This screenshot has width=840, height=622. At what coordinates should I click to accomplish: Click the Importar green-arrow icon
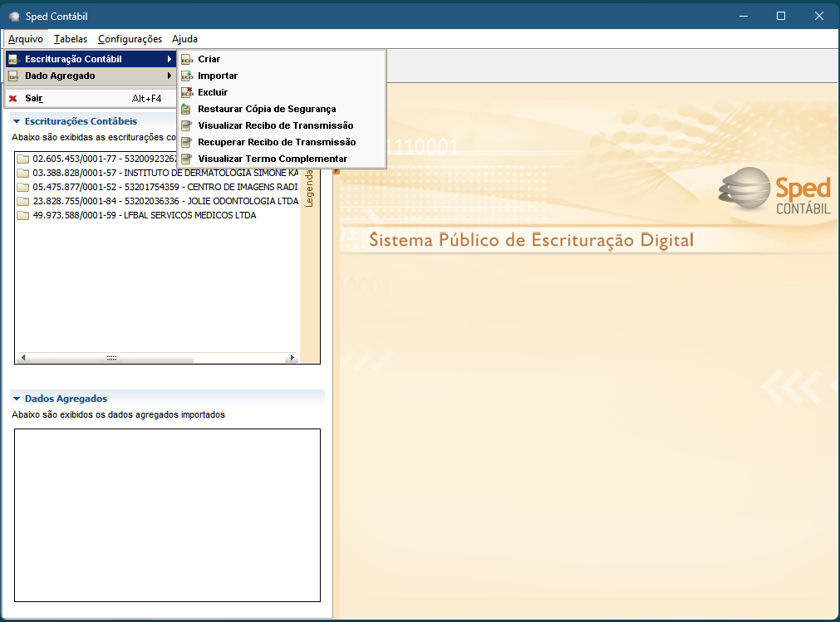pos(187,76)
